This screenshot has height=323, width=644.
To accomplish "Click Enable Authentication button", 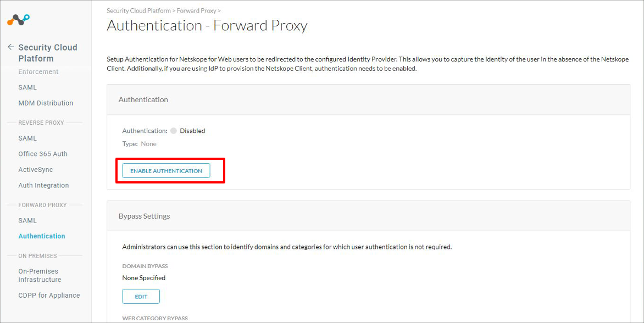I will (x=166, y=171).
